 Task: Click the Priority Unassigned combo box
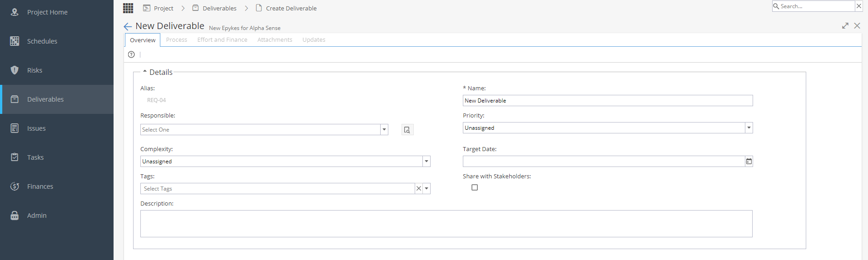608,128
